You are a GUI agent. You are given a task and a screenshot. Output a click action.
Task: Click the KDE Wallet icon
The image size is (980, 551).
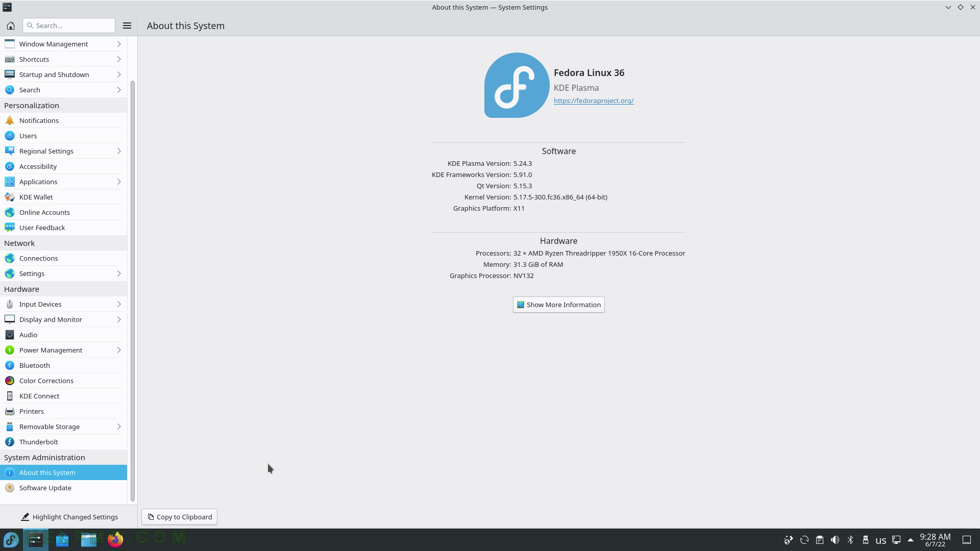click(x=10, y=197)
